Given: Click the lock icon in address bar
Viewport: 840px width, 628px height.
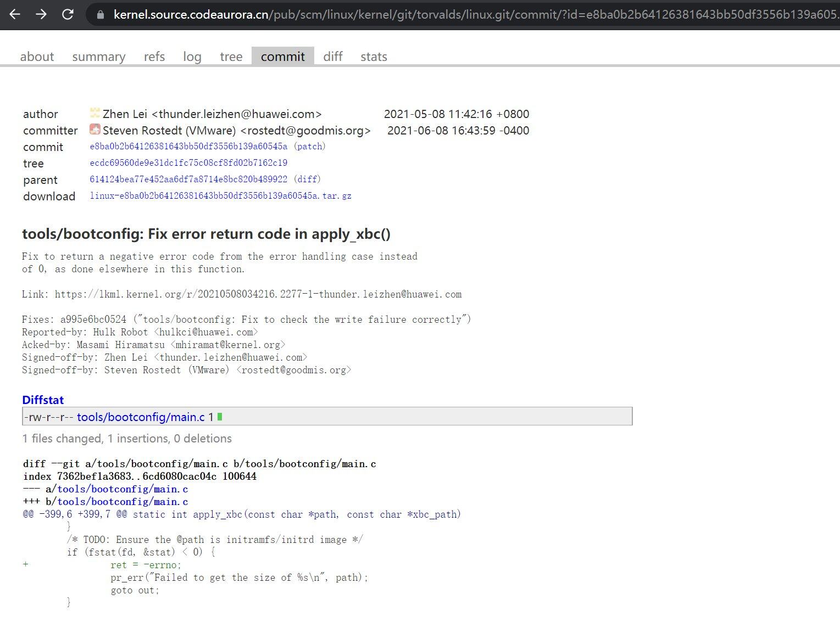Looking at the screenshot, I should pyautogui.click(x=101, y=14).
